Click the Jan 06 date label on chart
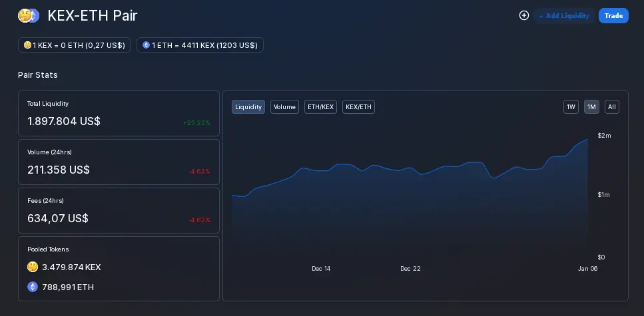Viewport: 644px width, 316px height. (588, 268)
